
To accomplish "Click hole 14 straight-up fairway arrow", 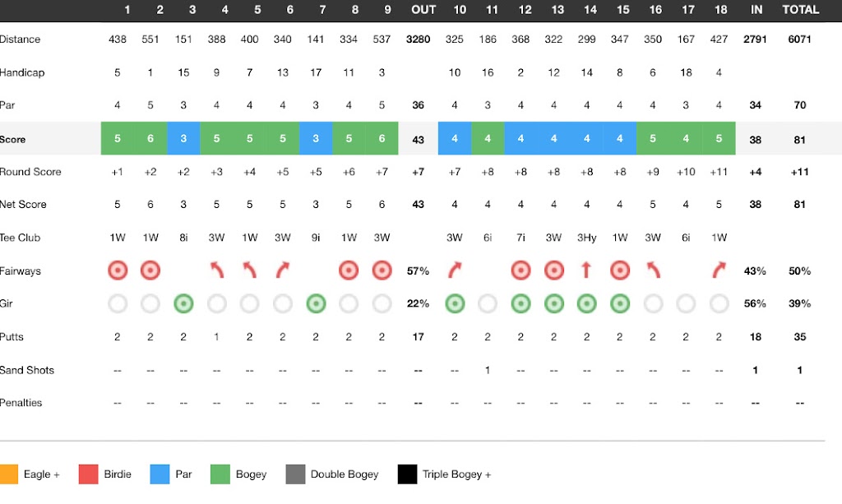I will [x=586, y=270].
